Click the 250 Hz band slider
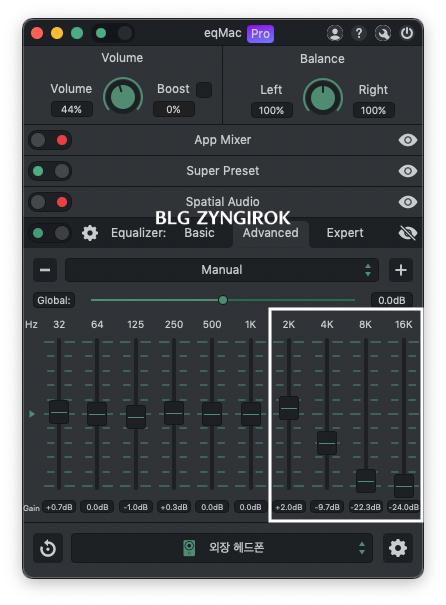Image resolution: width=446 pixels, height=605 pixels. click(174, 413)
